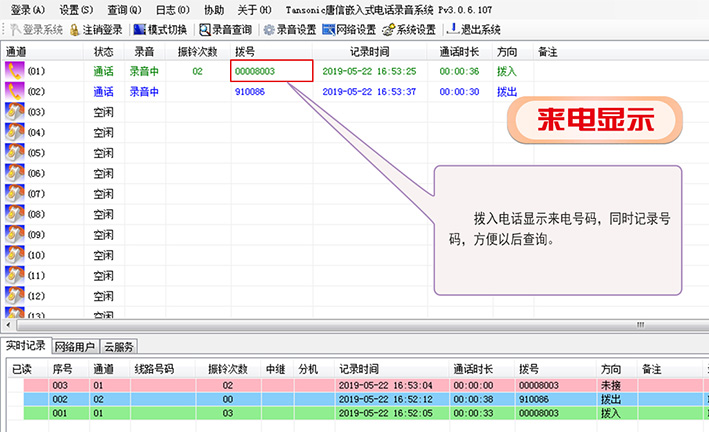This screenshot has height=432, width=709.
Task: Select the pink record row 003
Action: pyautogui.click(x=300, y=384)
